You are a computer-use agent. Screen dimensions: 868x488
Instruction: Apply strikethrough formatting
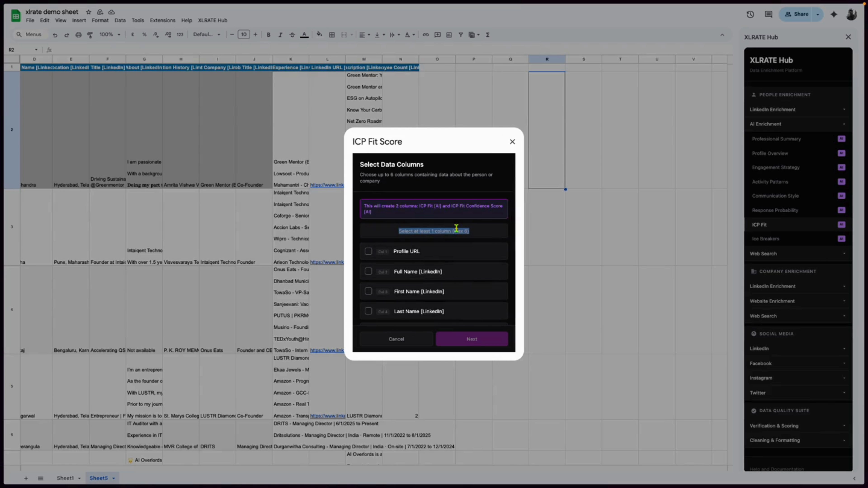(292, 34)
